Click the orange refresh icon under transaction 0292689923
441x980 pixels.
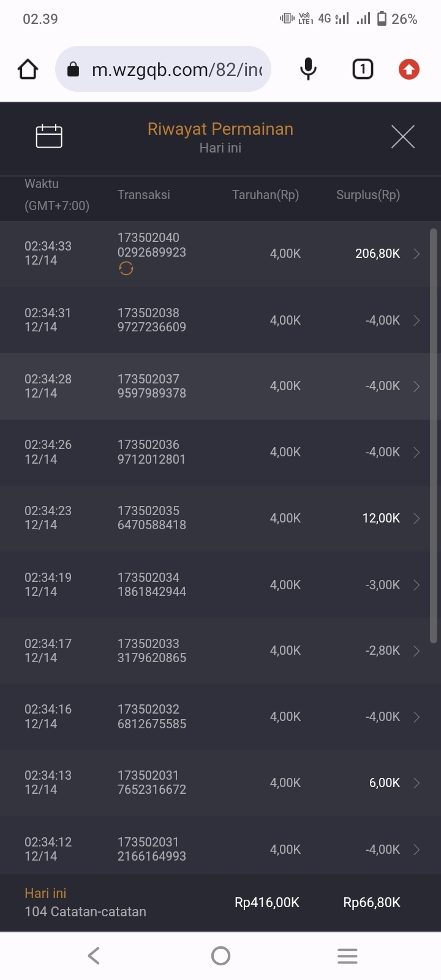pos(126,268)
